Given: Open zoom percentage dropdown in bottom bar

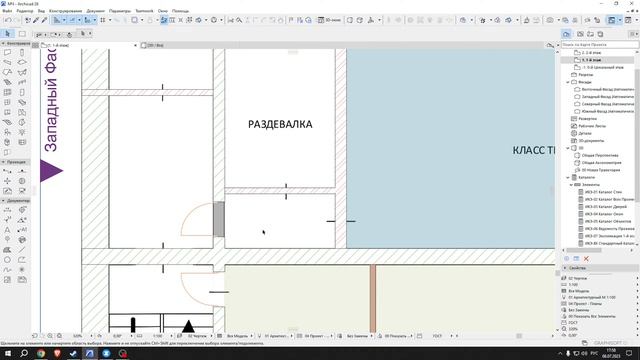Looking at the screenshot, I should pos(91,336).
